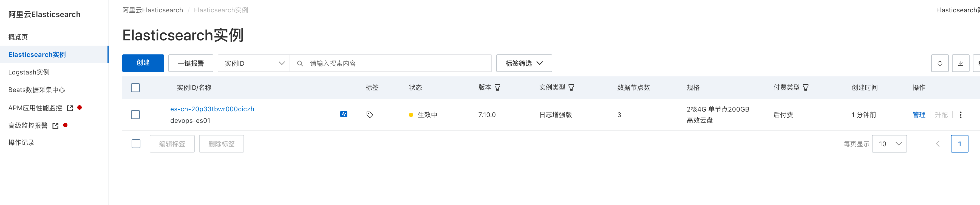Viewport: 980px width, 205px height.
Task: Go to Logstash实例 in sidebar
Action: tap(29, 72)
